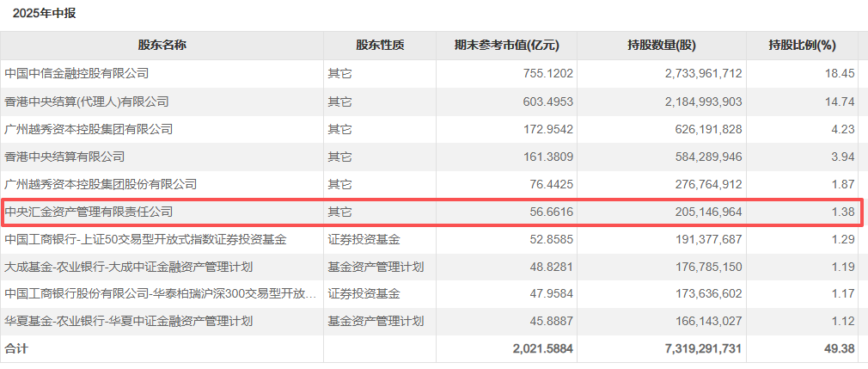Click 基金资产管理计划 in the 大成基金 row
The width and height of the screenshot is (868, 369).
pos(376,267)
